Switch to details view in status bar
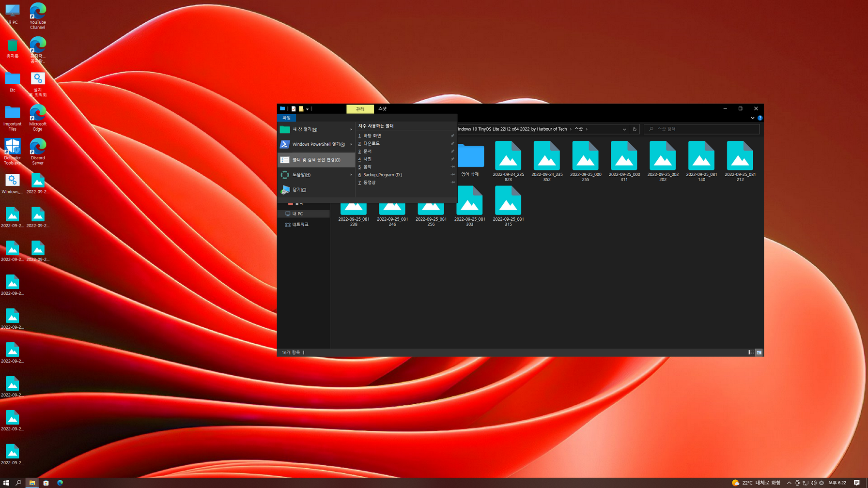The image size is (868, 488). click(x=750, y=352)
